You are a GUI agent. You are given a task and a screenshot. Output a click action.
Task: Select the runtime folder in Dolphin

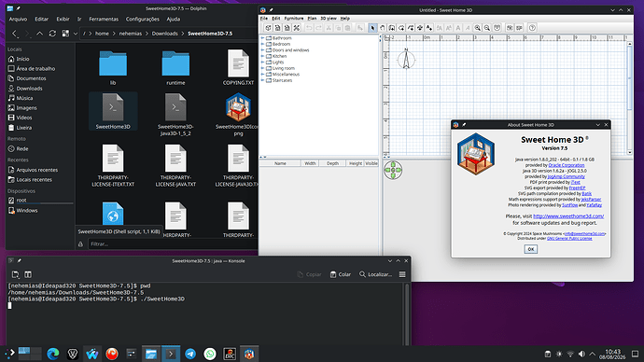pos(175,68)
